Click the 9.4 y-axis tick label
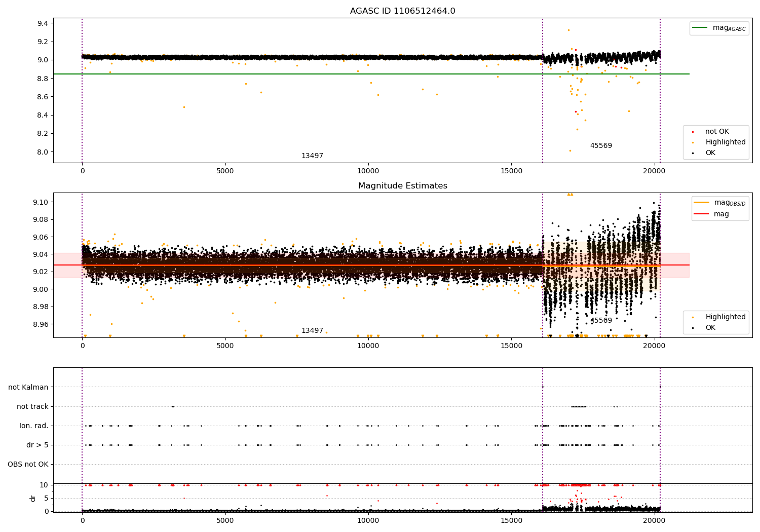 tap(43, 23)
